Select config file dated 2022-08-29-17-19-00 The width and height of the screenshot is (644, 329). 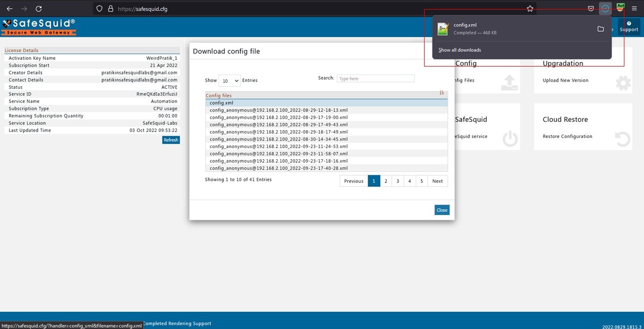tap(326, 117)
